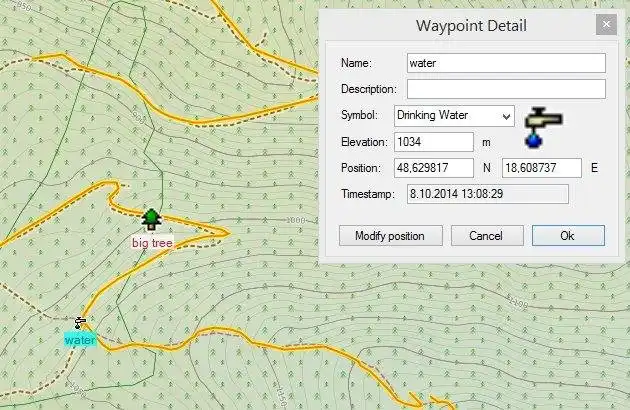
Task: Close the Waypoint Detail dialog
Action: tap(606, 25)
